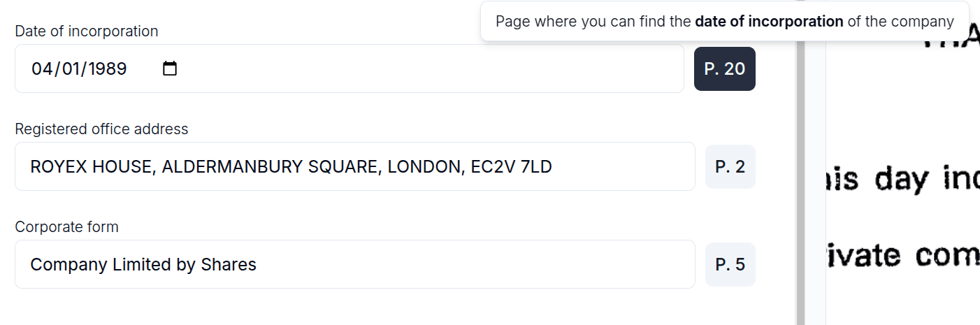
Task: Select the month segment 04 in date
Action: 42,68
